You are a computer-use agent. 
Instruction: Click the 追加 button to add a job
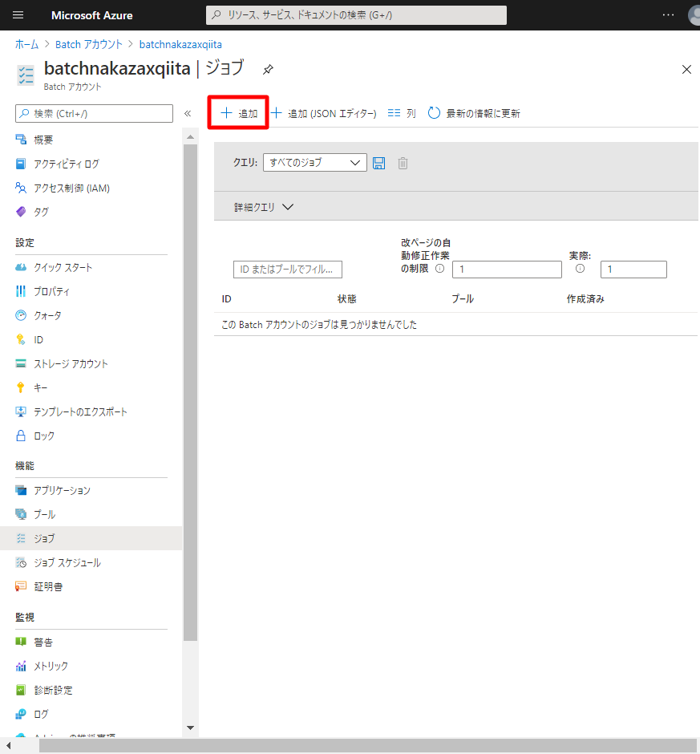(239, 113)
